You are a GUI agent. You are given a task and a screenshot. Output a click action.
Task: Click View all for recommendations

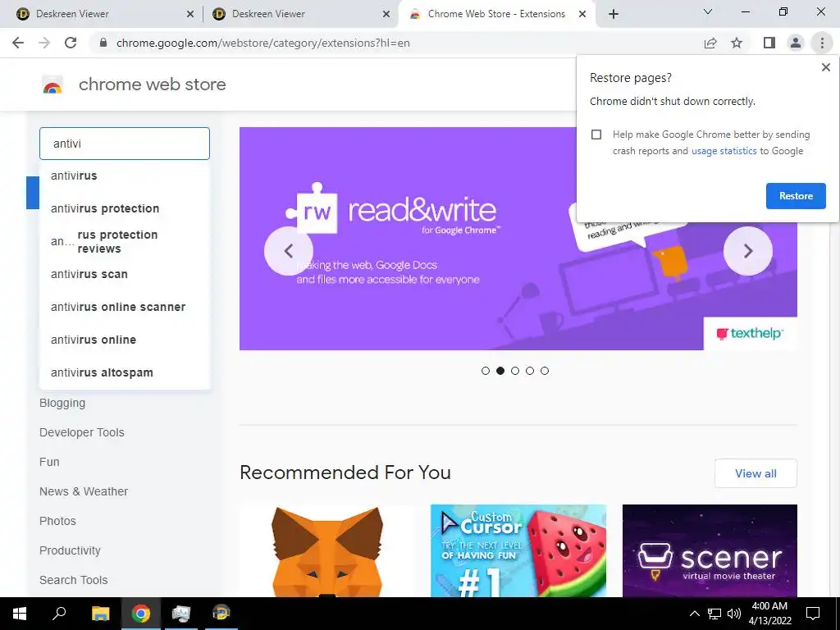point(756,473)
